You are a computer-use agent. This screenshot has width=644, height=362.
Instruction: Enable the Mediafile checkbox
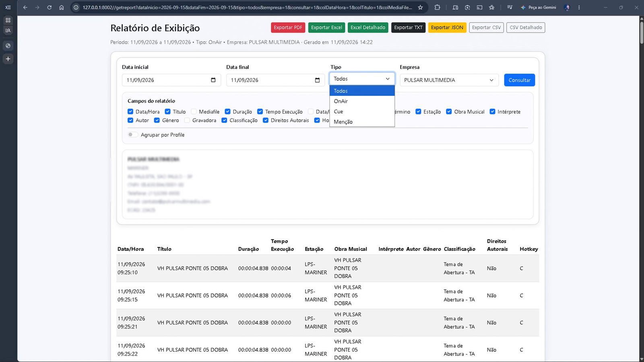click(x=194, y=111)
